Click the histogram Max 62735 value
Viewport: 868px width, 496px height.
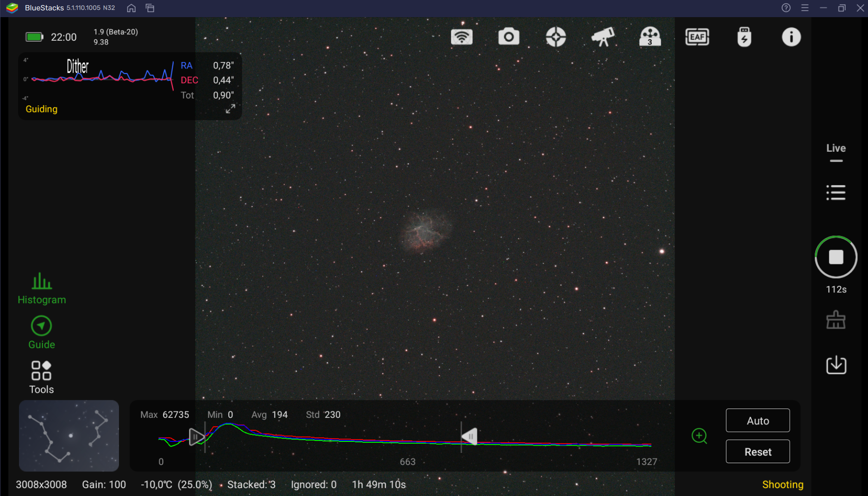click(x=176, y=415)
